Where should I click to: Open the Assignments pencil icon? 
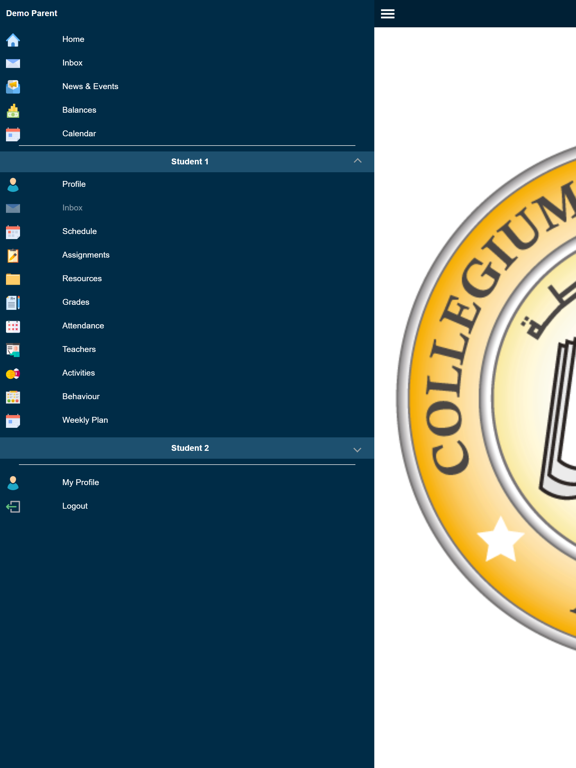(x=13, y=256)
